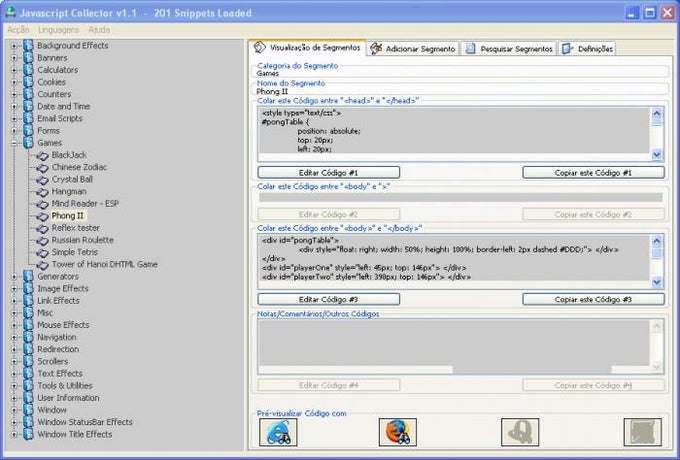Expand the Date and Time tree node
The image size is (680, 460).
[x=14, y=106]
